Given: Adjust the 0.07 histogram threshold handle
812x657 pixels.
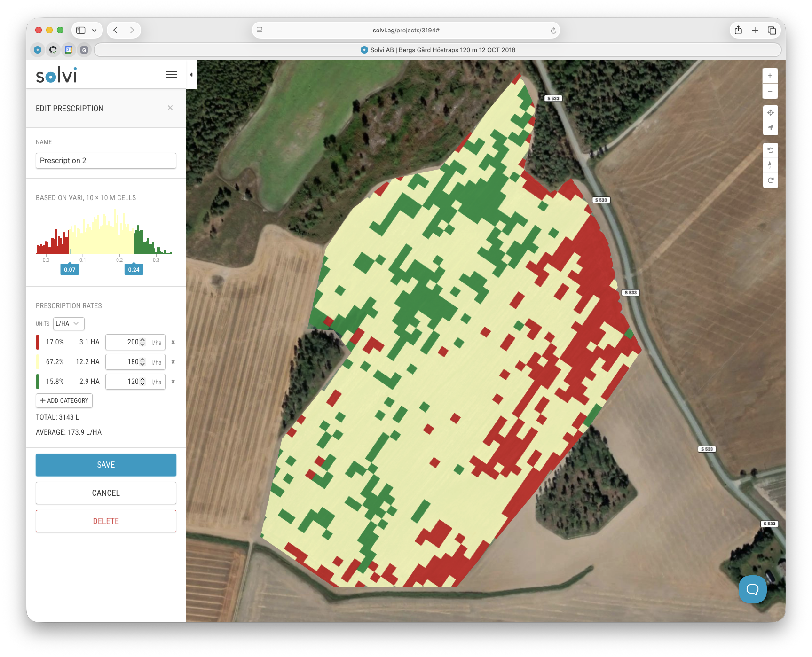Looking at the screenshot, I should click(70, 269).
